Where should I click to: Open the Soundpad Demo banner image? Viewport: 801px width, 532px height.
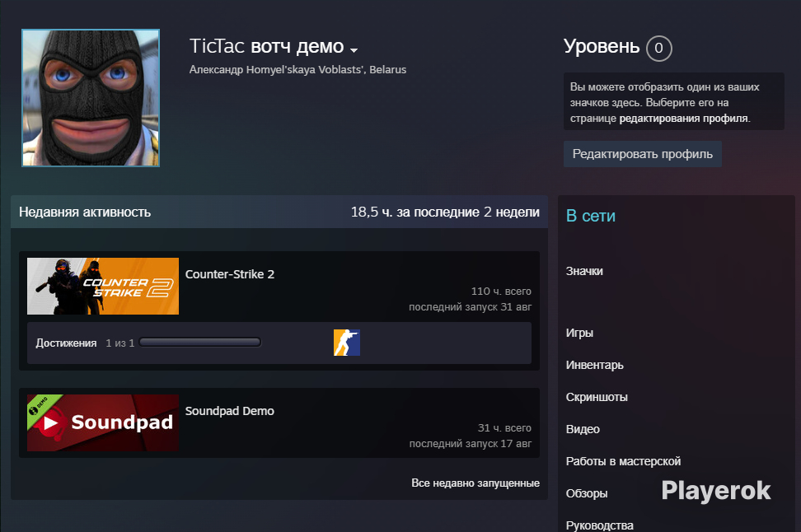(x=103, y=422)
